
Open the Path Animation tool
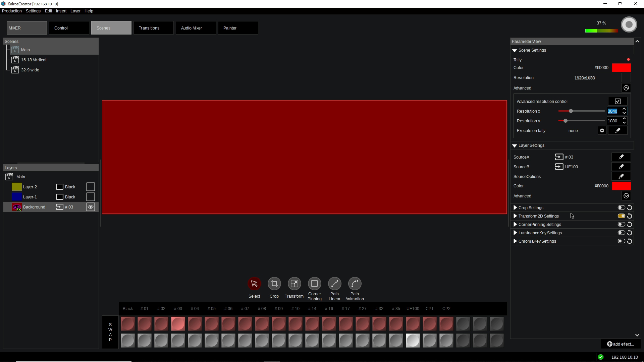point(355,284)
